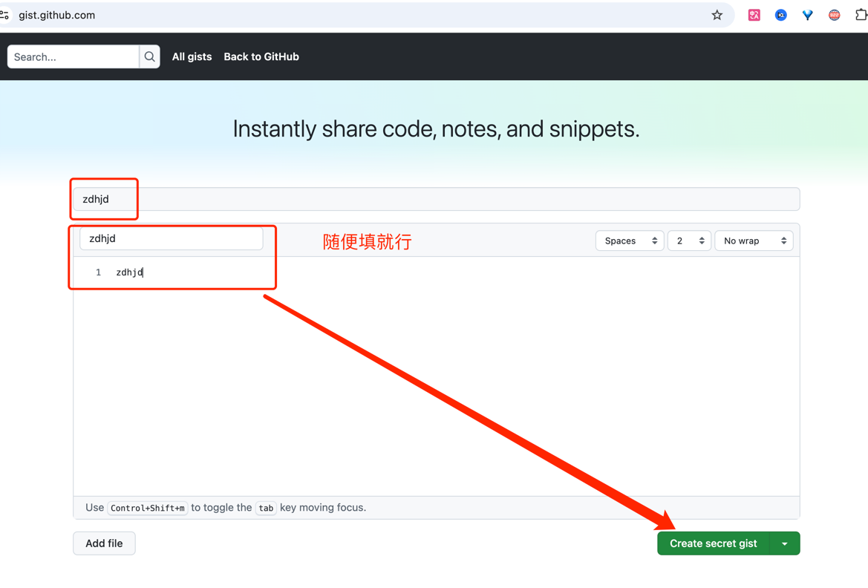
Task: Focus the Search gists input field
Action: click(73, 56)
